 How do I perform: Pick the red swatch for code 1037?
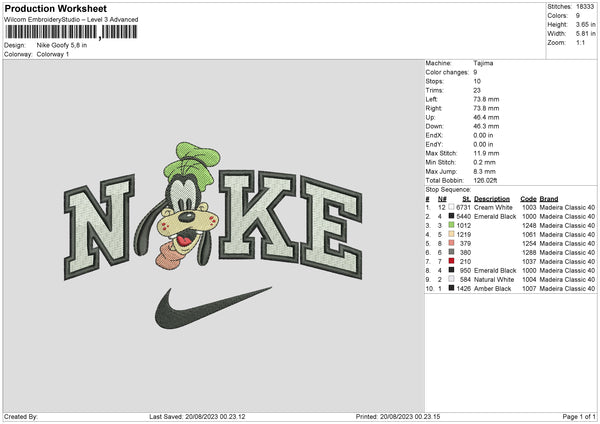(x=452, y=261)
